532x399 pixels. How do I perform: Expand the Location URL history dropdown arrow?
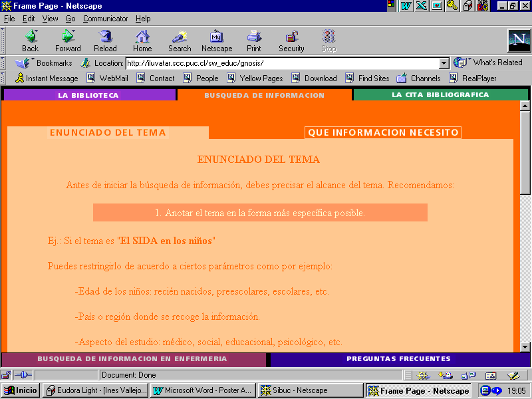(x=444, y=64)
